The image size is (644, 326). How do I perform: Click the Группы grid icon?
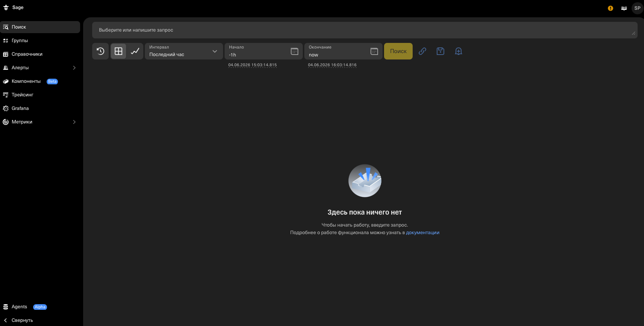tap(6, 41)
